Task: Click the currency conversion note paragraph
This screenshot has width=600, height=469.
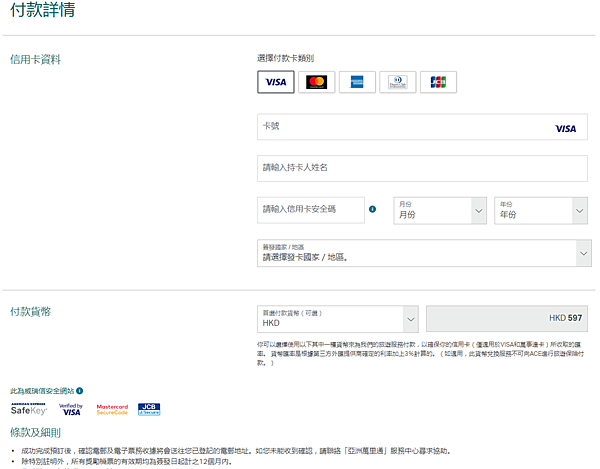Action: [420, 353]
